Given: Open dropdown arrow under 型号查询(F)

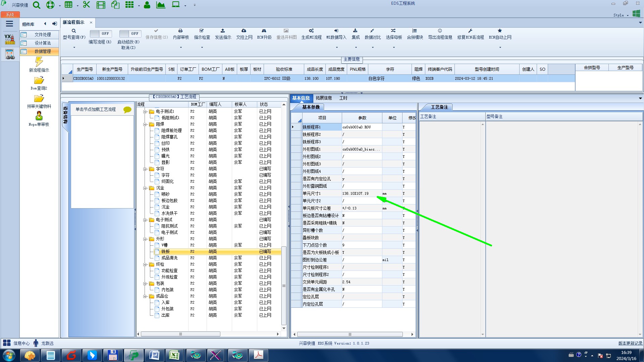Looking at the screenshot, I should click(x=74, y=47).
